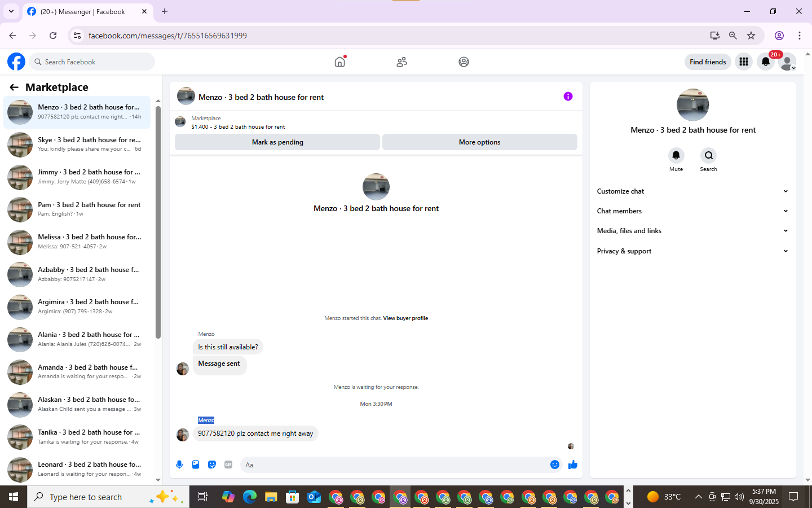Open Skye 3 bed 2 bath conversation
The width and height of the screenshot is (812, 508).
click(x=77, y=144)
